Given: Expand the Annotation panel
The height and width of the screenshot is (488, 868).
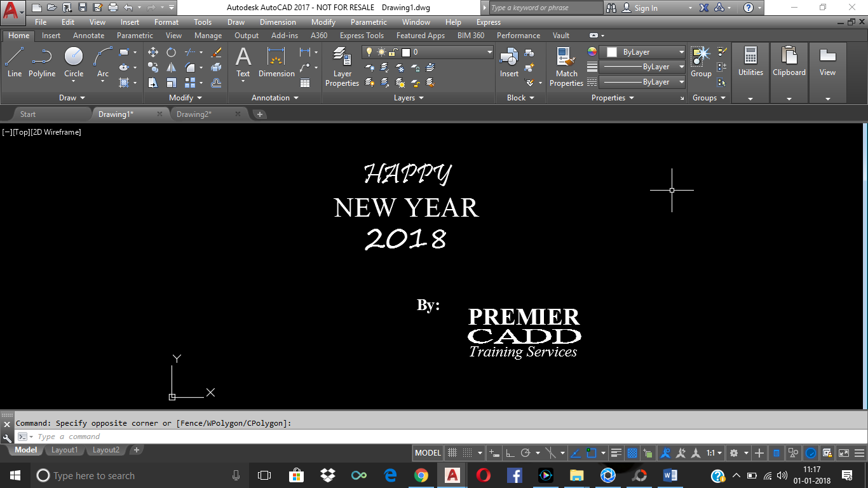Looking at the screenshot, I should point(275,98).
